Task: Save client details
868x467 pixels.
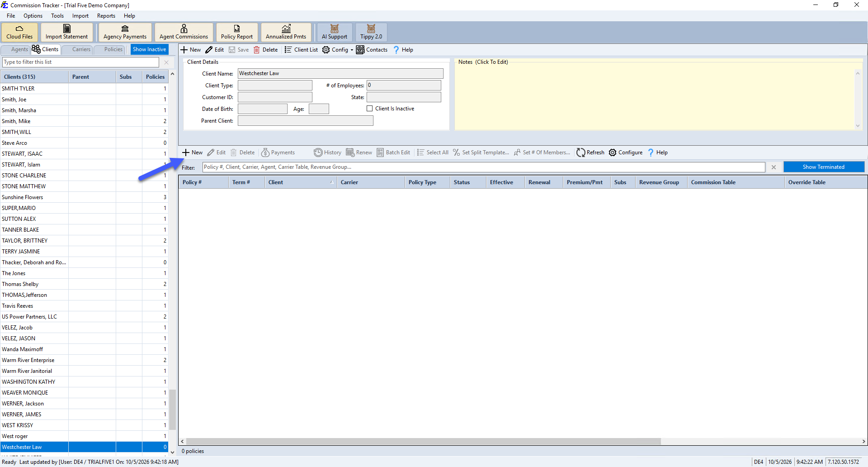Action: pyautogui.click(x=239, y=50)
